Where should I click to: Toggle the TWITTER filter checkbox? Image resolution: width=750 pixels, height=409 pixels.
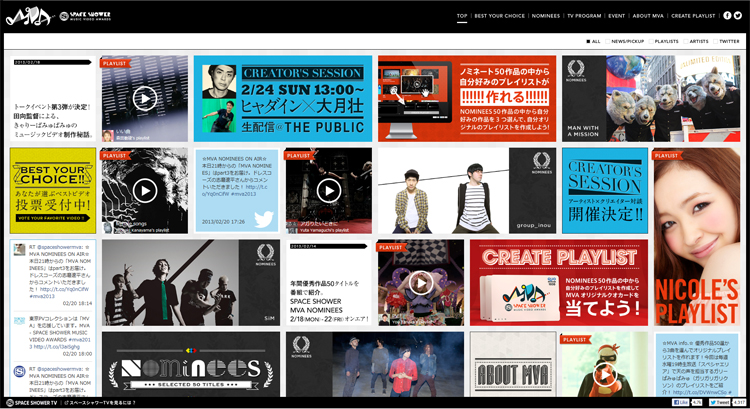pyautogui.click(x=715, y=42)
